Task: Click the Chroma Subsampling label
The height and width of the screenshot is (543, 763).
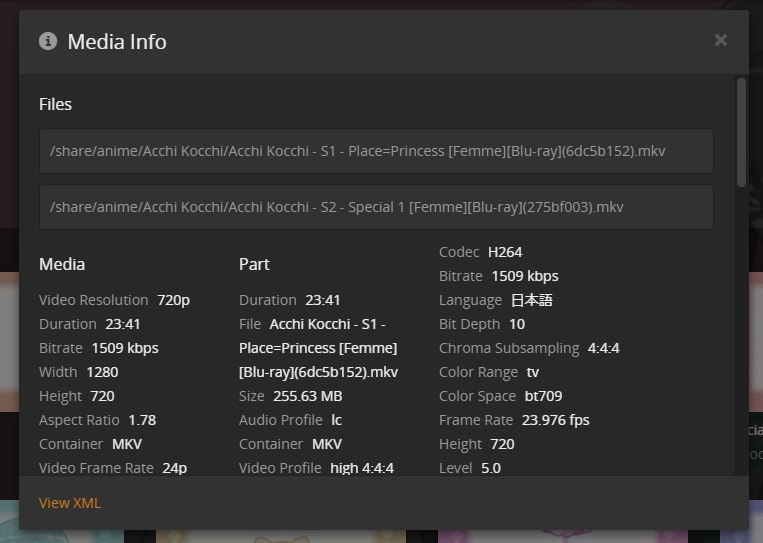Action: tap(509, 348)
